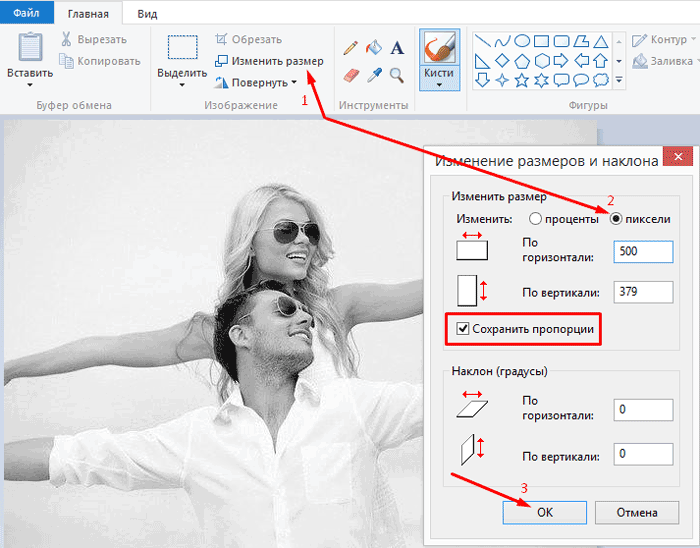The image size is (700, 548).
Task: Select the Color picker eyedropper tool
Action: (374, 75)
